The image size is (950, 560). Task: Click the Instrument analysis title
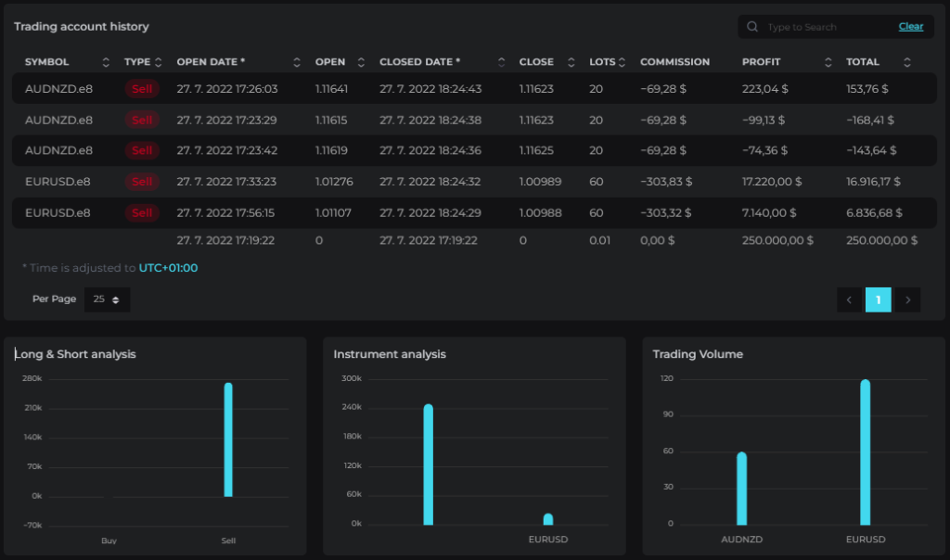390,354
